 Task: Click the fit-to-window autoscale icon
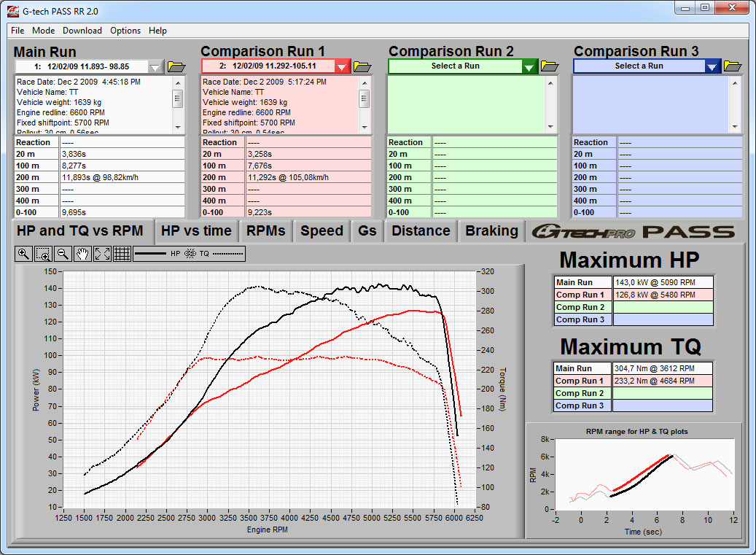(x=102, y=254)
